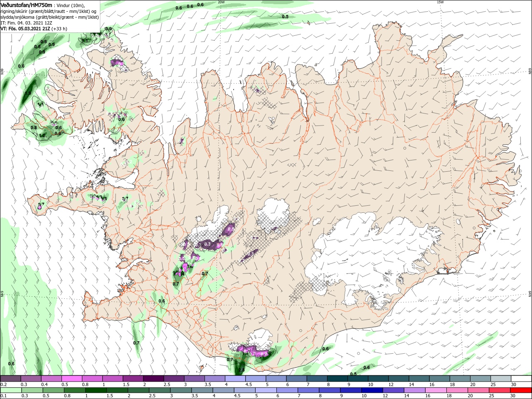Select the bright red rain swatch starting at 30
Image resolution: width=532 pixels, height=399 pixels.
click(x=520, y=390)
